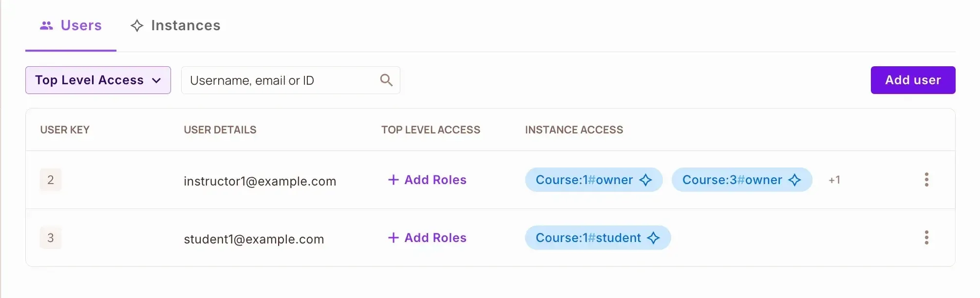Viewport: 980px width, 298px height.
Task: Add Roles for student1@example.com
Action: pyautogui.click(x=427, y=238)
